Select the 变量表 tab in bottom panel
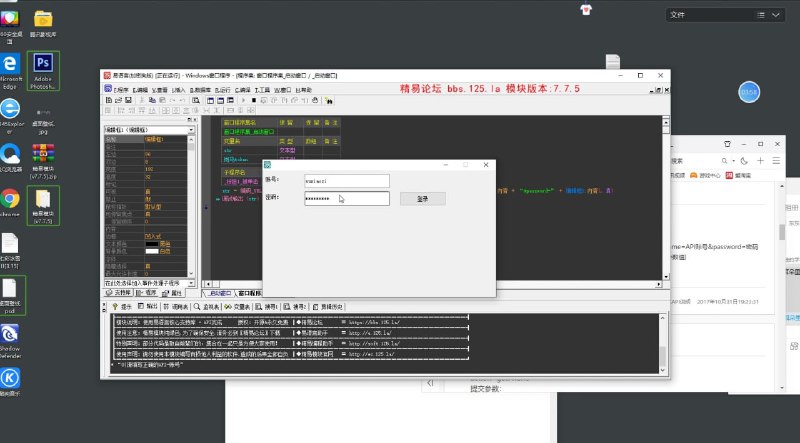 (x=242, y=307)
